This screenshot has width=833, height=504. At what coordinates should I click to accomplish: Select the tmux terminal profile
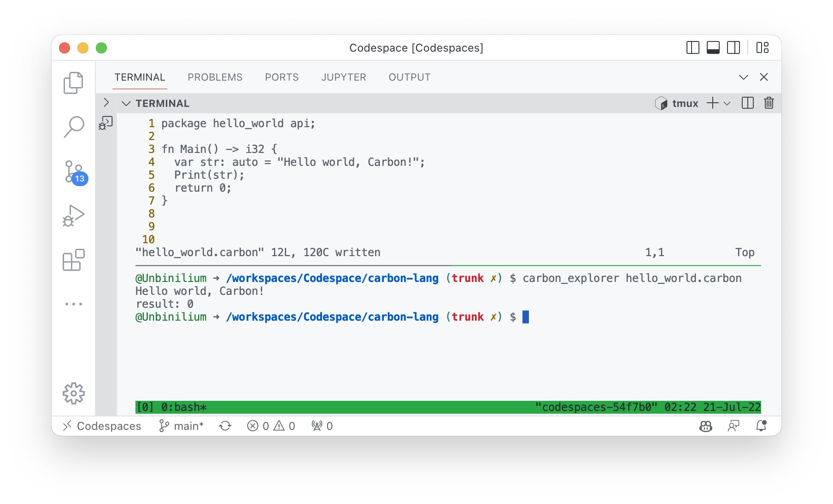(676, 103)
